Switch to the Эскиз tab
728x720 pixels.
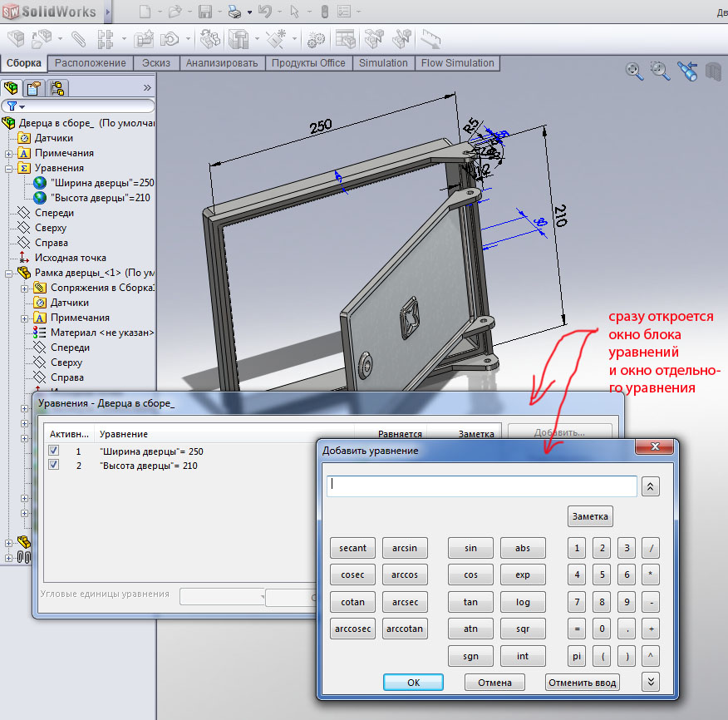pos(156,63)
